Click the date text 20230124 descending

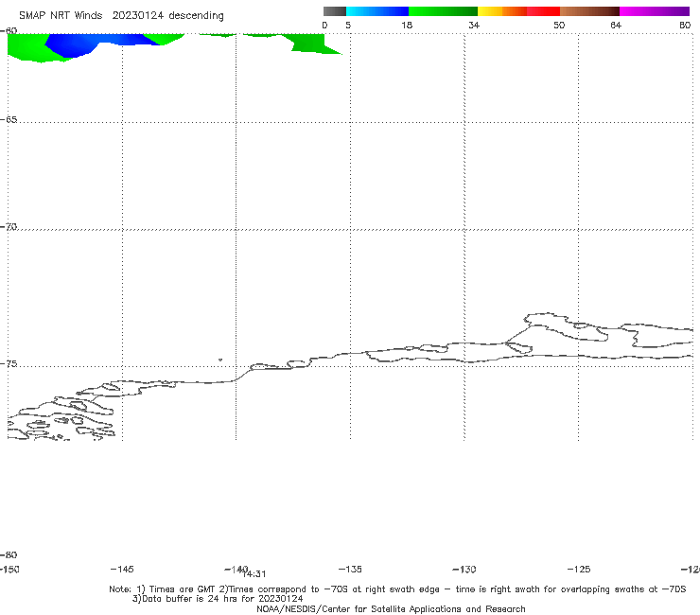[167, 16]
